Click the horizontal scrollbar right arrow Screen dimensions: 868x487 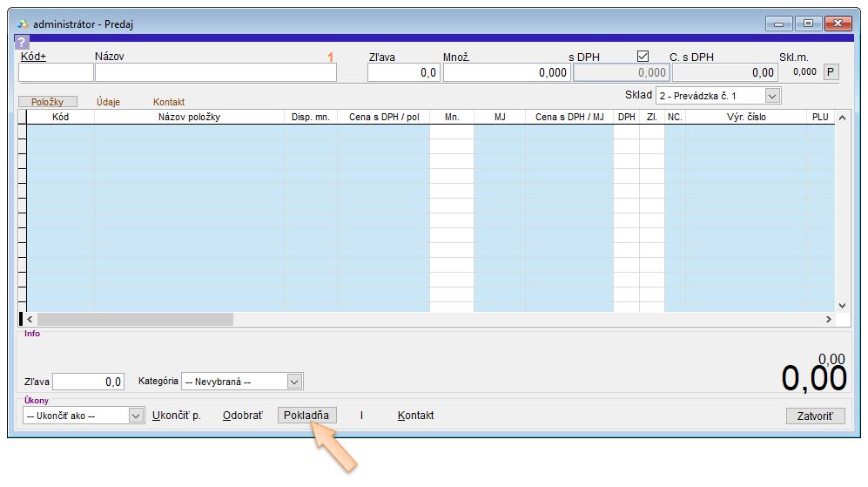(828, 320)
